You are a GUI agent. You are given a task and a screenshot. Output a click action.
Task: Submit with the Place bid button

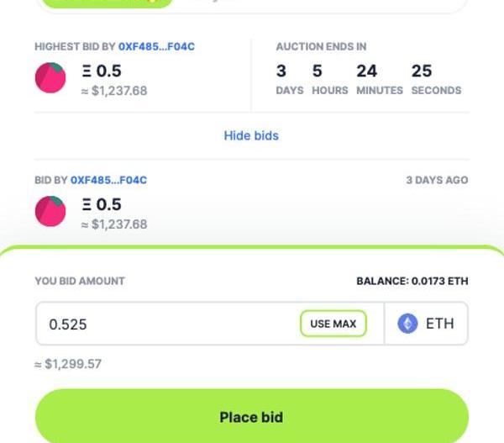coord(251,417)
